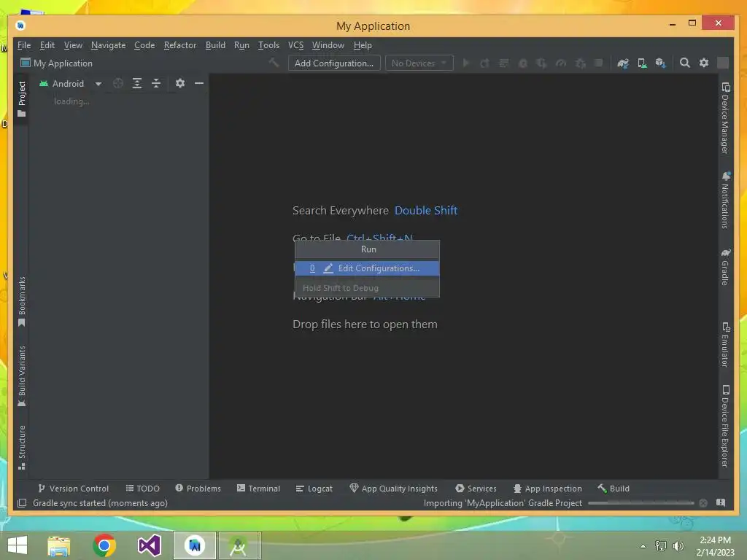The image size is (747, 560).
Task: Open the Logcat tool window
Action: 314,489
